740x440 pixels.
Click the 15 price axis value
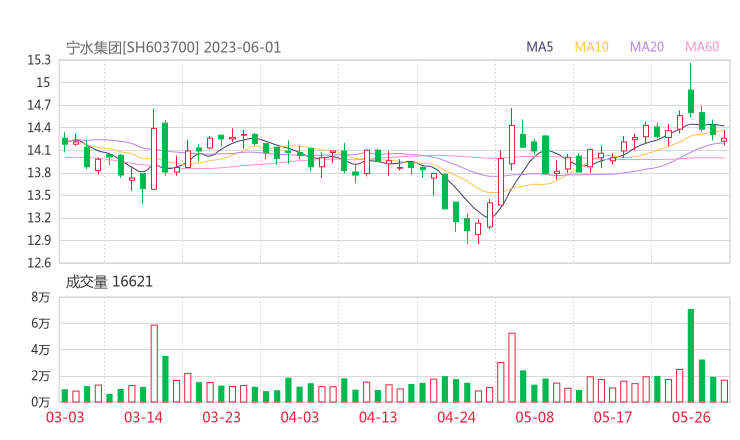(x=43, y=83)
